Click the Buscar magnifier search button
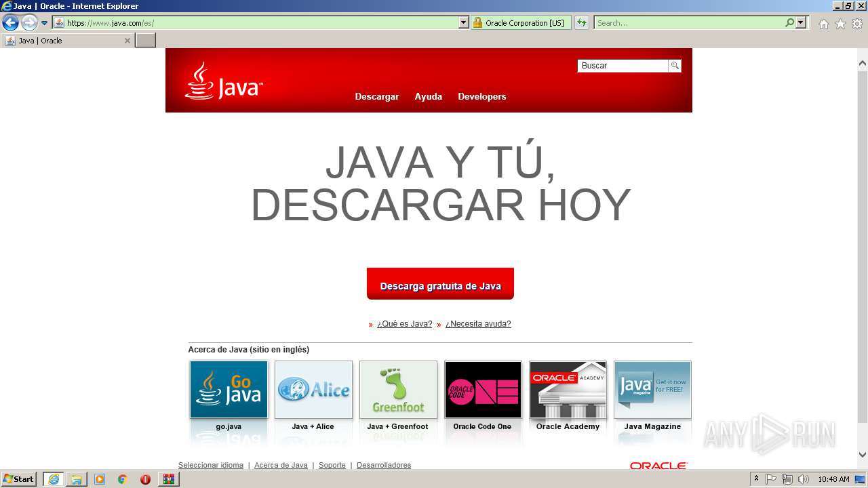 coord(675,66)
